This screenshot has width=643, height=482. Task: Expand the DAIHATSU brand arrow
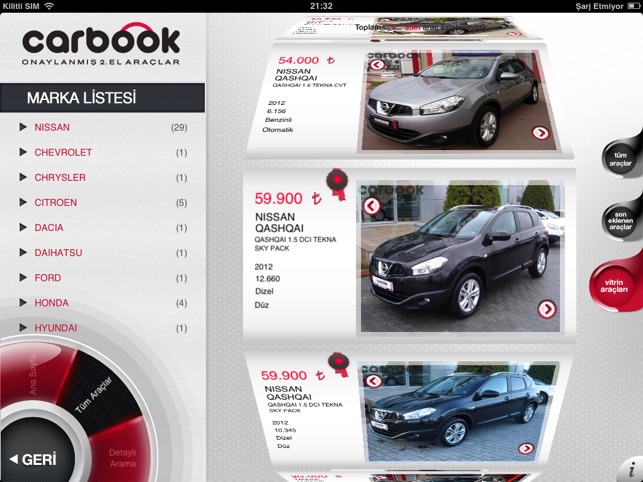23,252
